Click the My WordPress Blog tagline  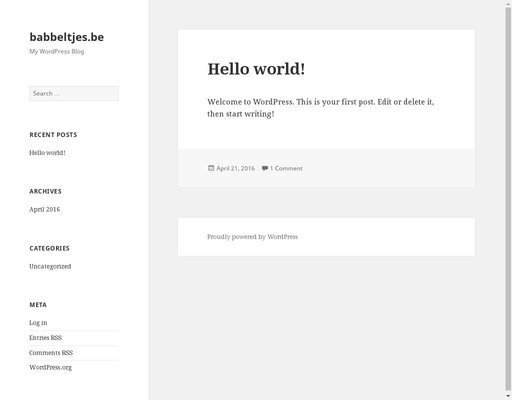click(57, 51)
